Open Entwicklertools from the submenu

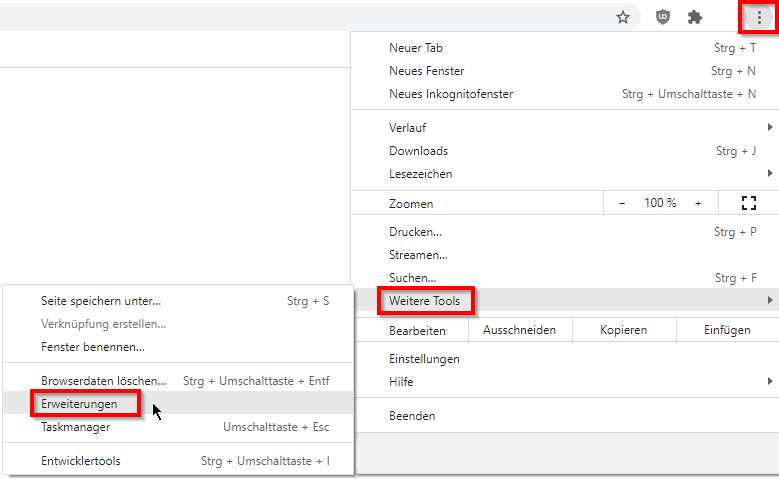pos(81,461)
